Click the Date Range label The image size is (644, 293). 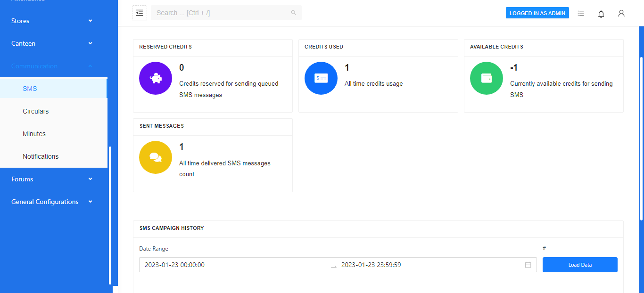click(154, 249)
